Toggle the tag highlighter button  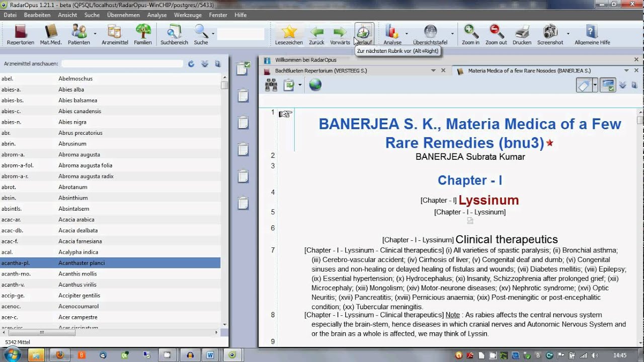[584, 85]
